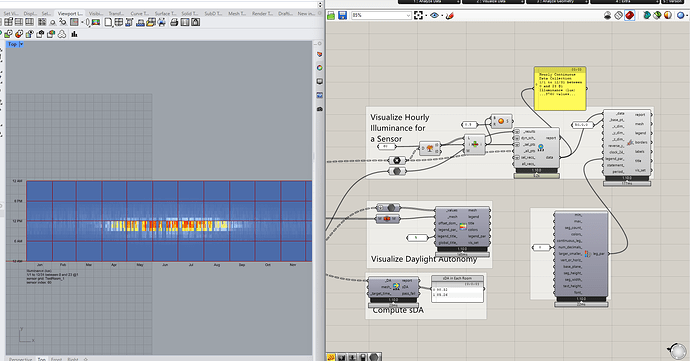Click the print icon in Rhino toolbar
Image resolution: width=690 pixels, height=361 pixels.
click(174, 22)
